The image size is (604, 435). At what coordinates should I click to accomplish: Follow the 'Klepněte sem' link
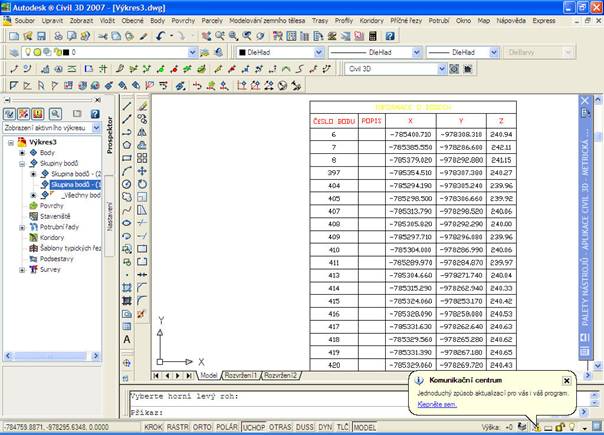[437, 404]
